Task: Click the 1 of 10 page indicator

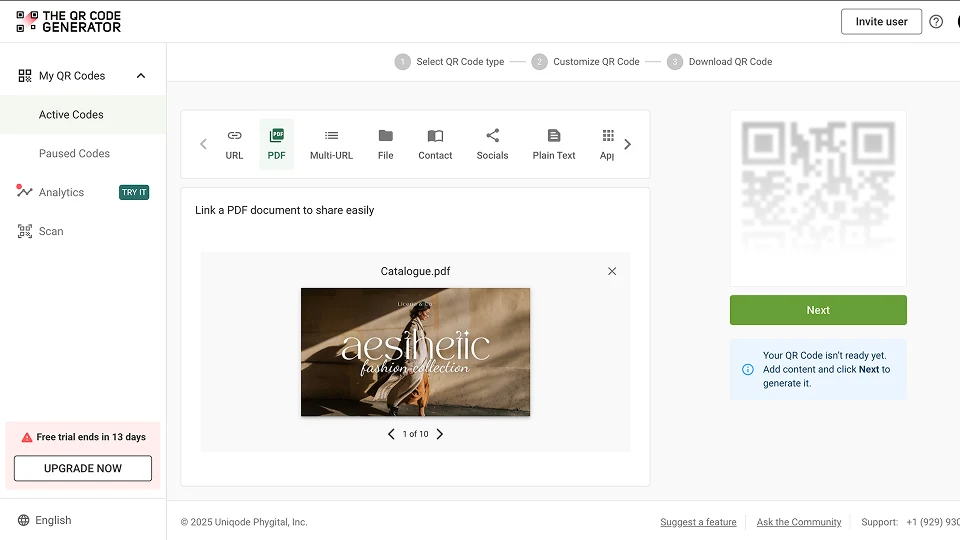Action: [x=415, y=434]
